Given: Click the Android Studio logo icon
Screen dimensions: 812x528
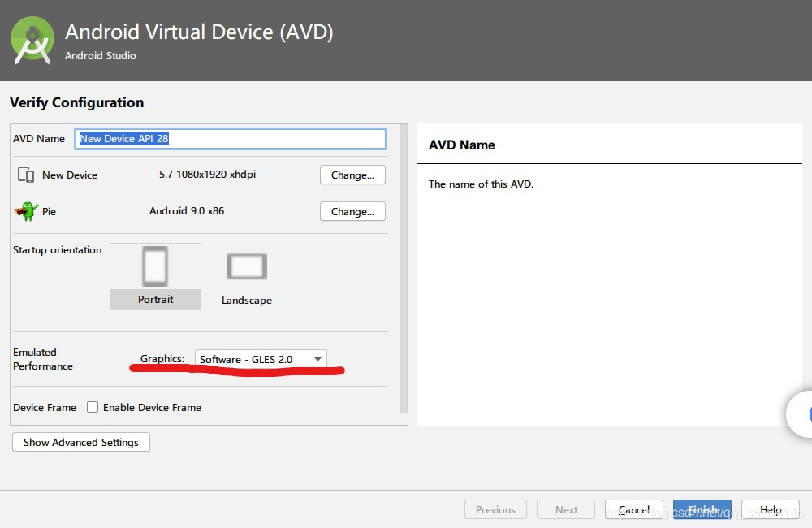Looking at the screenshot, I should [x=32, y=41].
